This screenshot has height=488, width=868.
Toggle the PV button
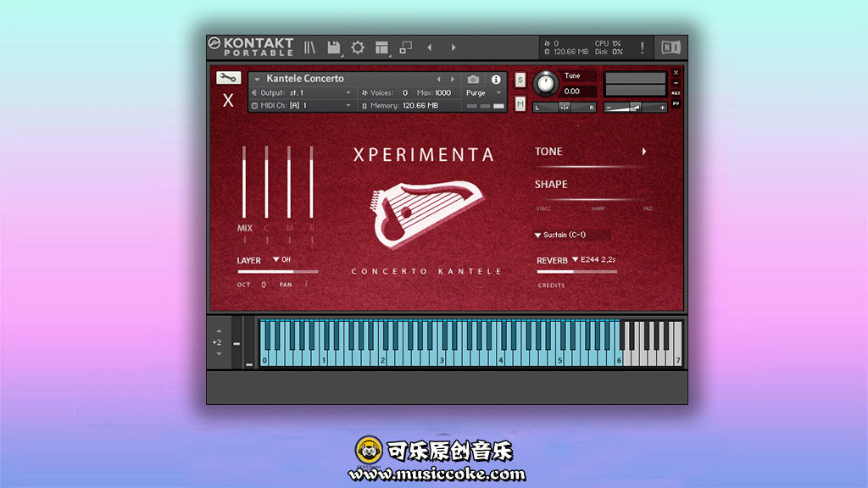[676, 103]
